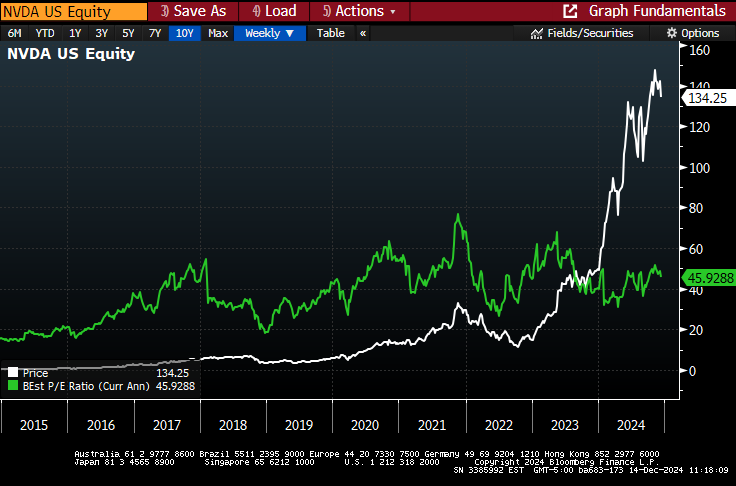Select the BEst P/E Ratio (Curr Ann) legend label
Image resolution: width=736 pixels, height=486 pixels.
coord(86,386)
